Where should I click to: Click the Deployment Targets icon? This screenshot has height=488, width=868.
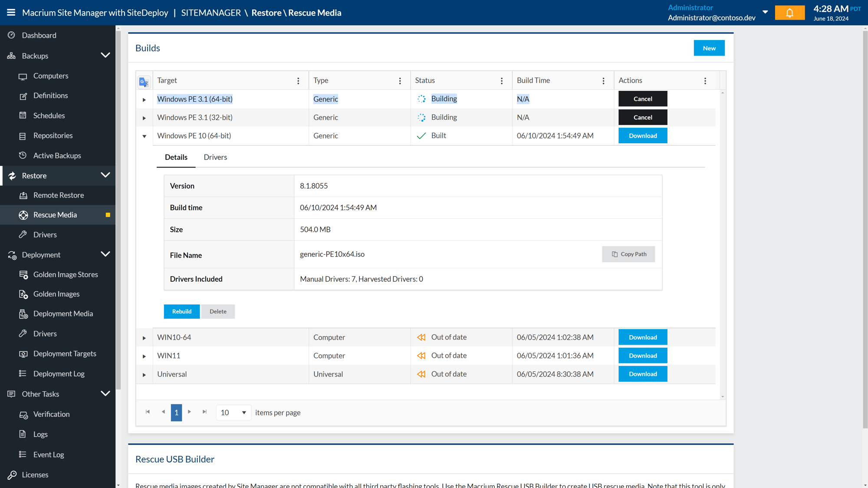23,354
